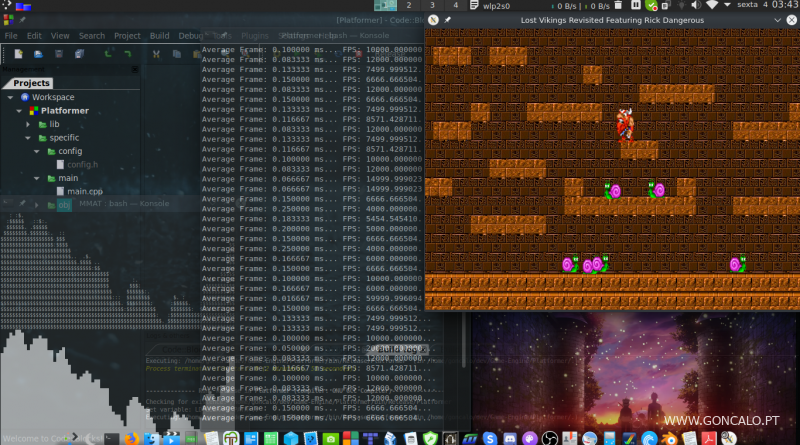Select main.cpp in the project tree

click(85, 191)
